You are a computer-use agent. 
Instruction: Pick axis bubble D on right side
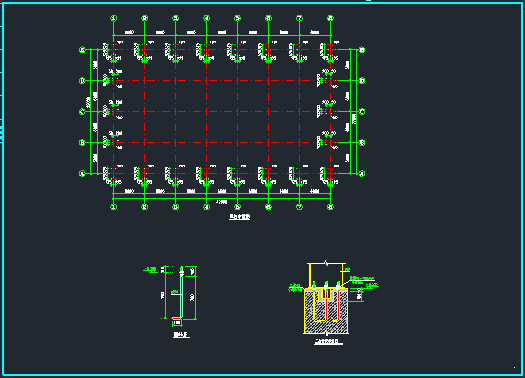coord(362,81)
